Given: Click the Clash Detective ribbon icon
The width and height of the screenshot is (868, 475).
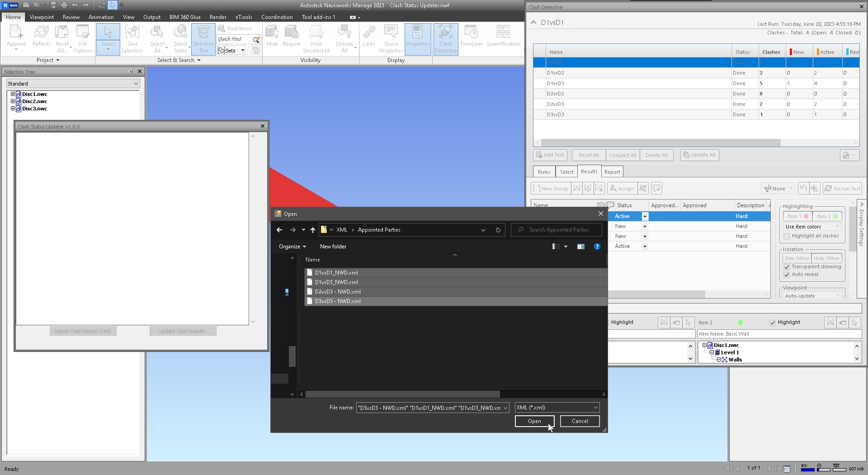Looking at the screenshot, I should tap(445, 39).
